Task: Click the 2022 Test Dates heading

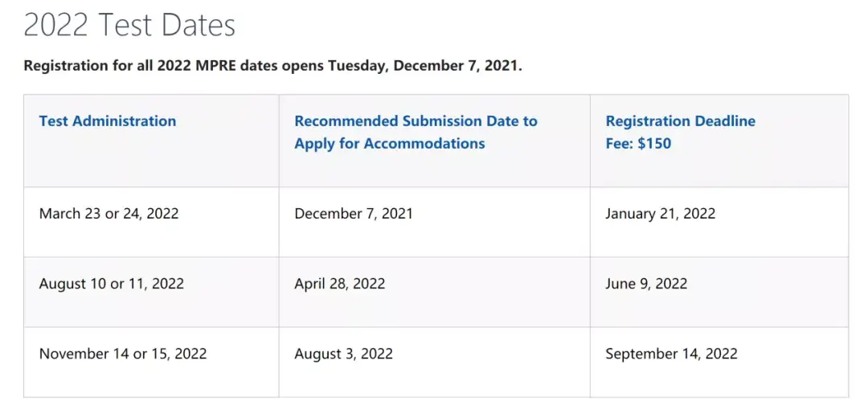Action: point(129,25)
